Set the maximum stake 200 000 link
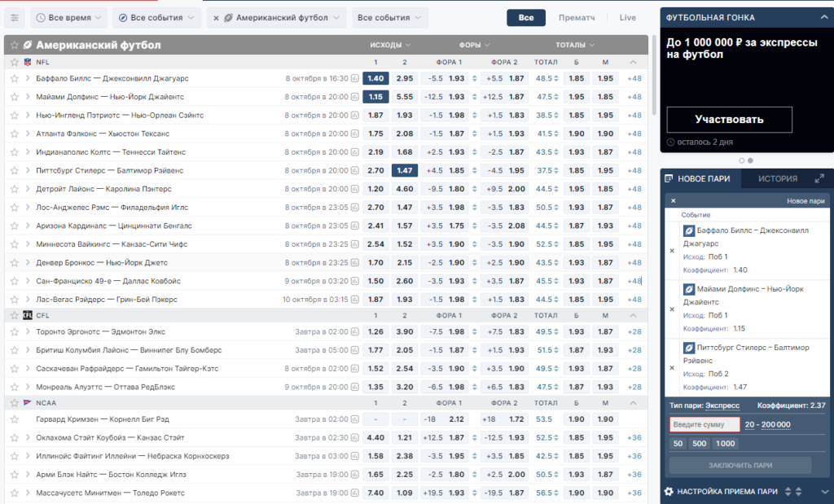Image resolution: width=834 pixels, height=504 pixels. (x=776, y=425)
